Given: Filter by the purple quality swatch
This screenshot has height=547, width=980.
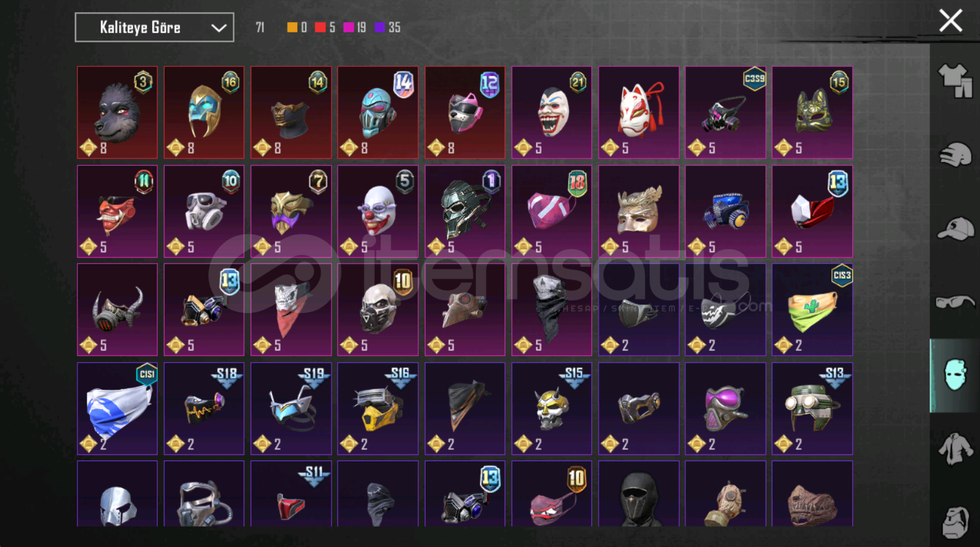Looking at the screenshot, I should coord(380,27).
